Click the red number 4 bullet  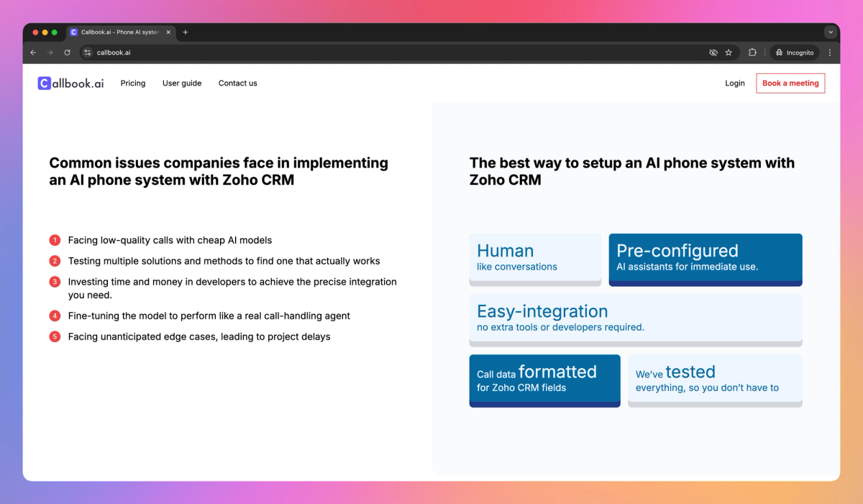coord(55,316)
